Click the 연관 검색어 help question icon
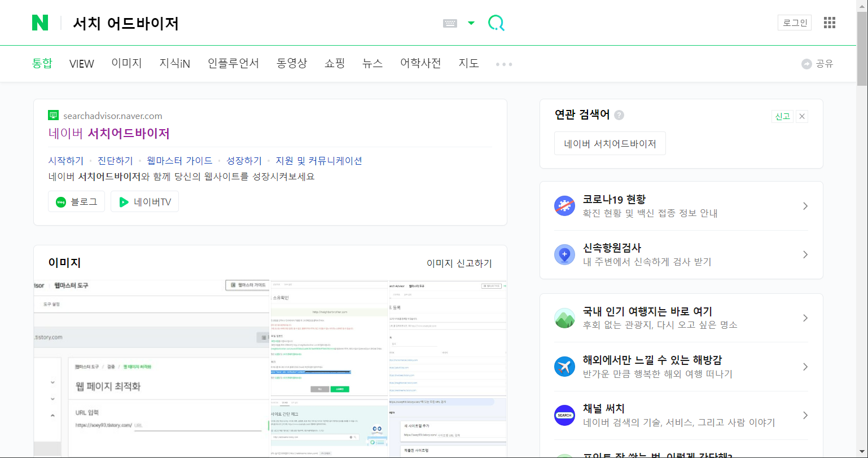Screen dimensions: 868x458 point(619,115)
